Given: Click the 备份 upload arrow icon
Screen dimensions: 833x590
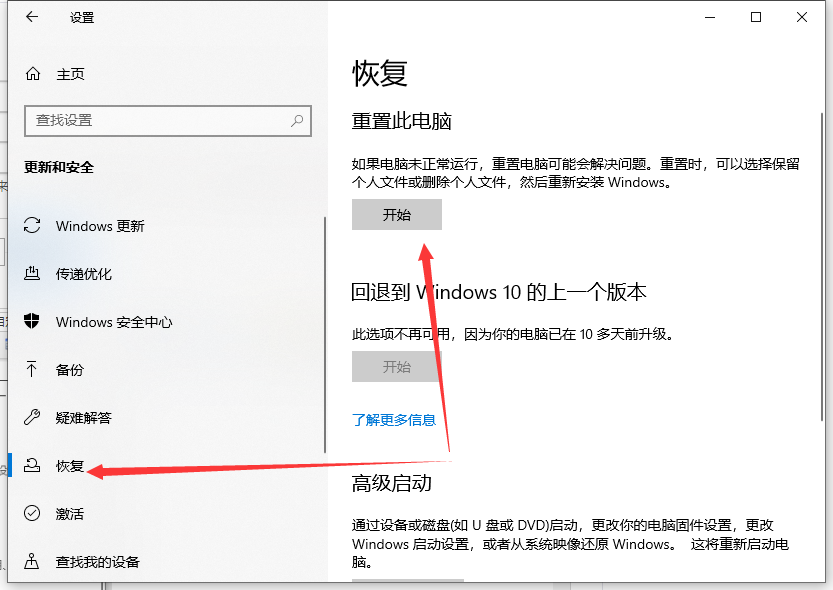Looking at the screenshot, I should [33, 370].
